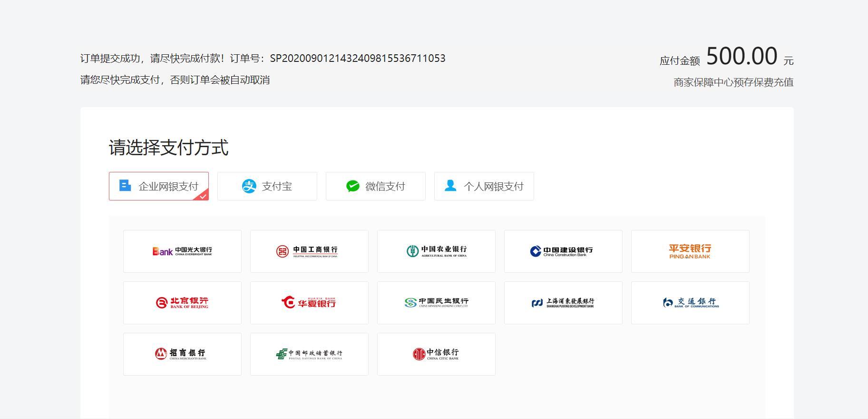Select 交通银行 Bank of Communications
Viewport: 868px width, 419px height.
(690, 303)
